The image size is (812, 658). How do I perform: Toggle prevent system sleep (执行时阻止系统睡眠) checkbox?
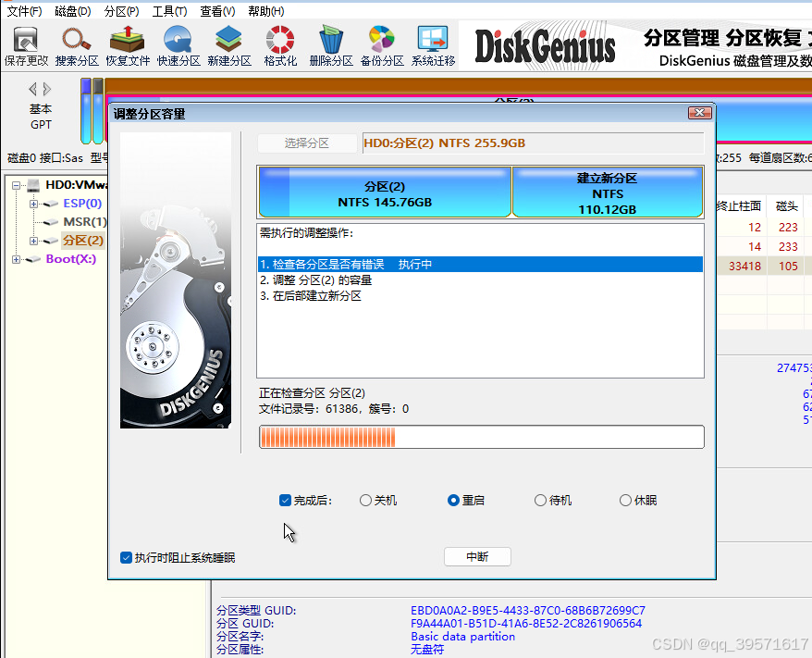[x=126, y=557]
